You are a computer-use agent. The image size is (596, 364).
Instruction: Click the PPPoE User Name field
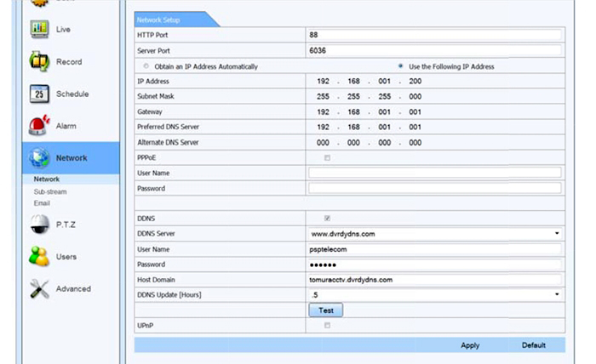click(435, 173)
